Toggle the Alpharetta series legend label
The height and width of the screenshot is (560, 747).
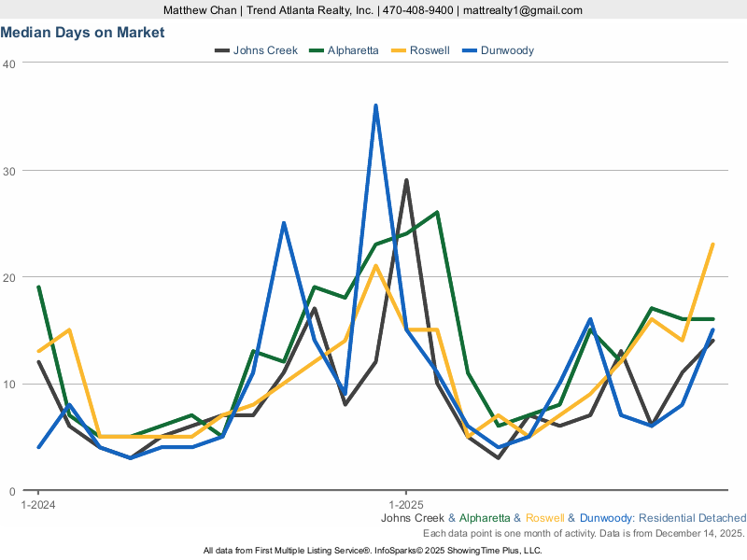coord(353,50)
